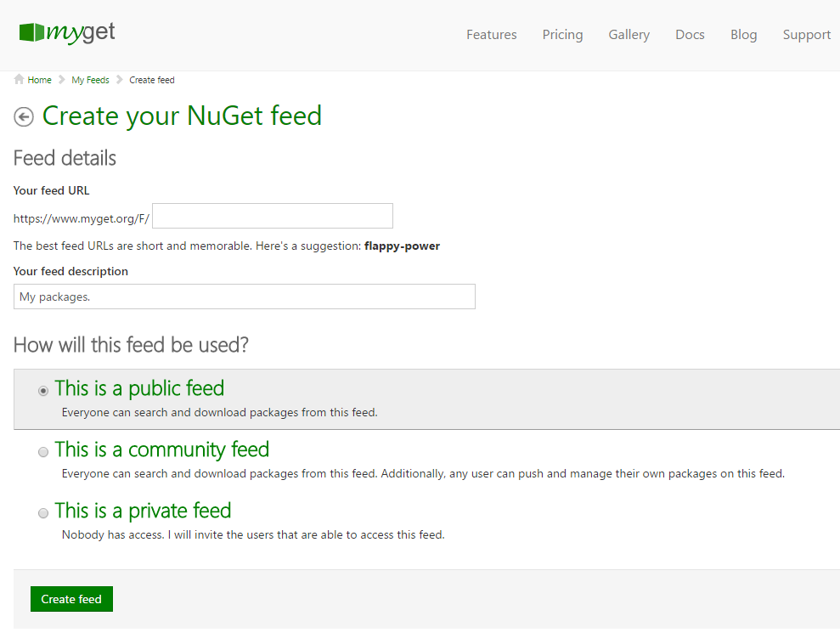
Task: Select the private feed radio button
Action: 43,513
